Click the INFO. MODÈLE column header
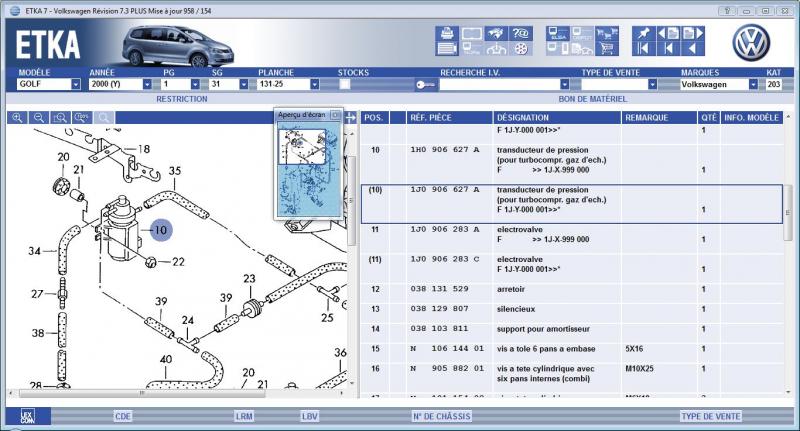This screenshot has width=800, height=431. click(752, 118)
